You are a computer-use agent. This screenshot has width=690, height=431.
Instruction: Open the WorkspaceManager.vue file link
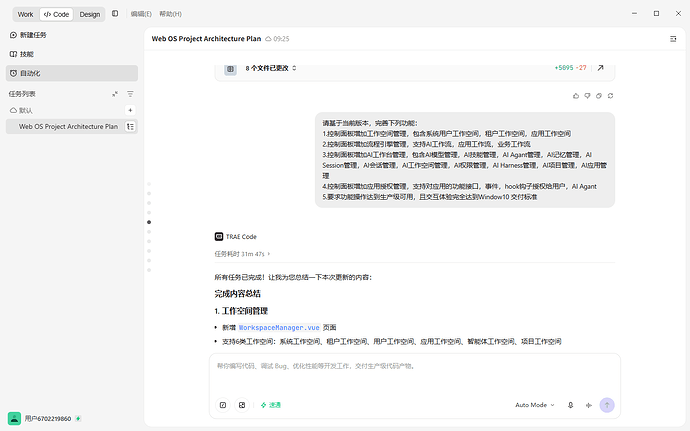pyautogui.click(x=279, y=328)
